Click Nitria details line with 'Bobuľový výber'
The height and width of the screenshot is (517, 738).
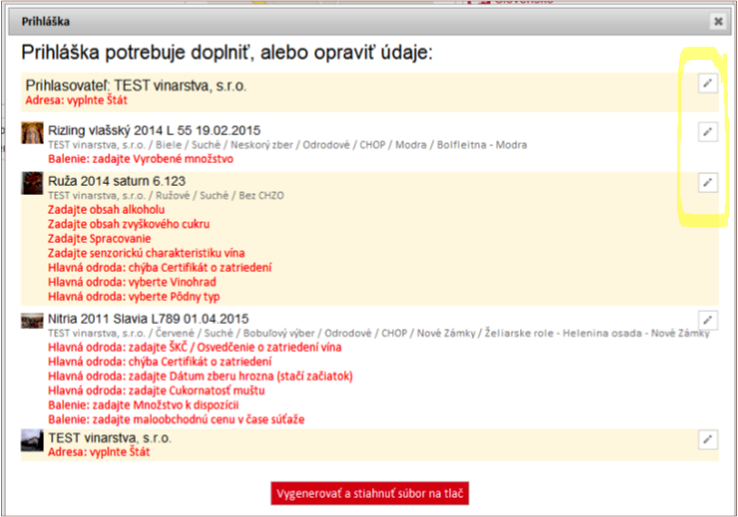[379, 333]
